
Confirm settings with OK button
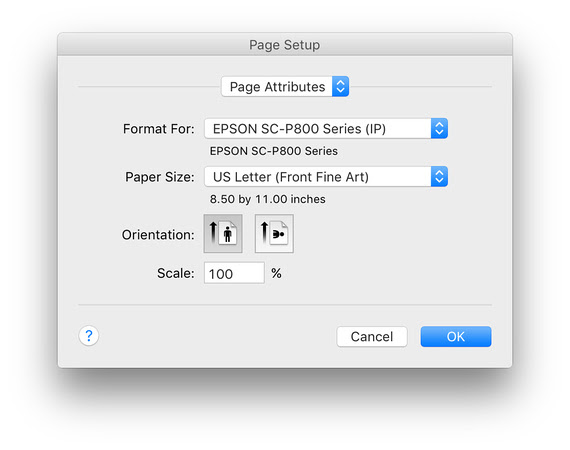tap(456, 337)
